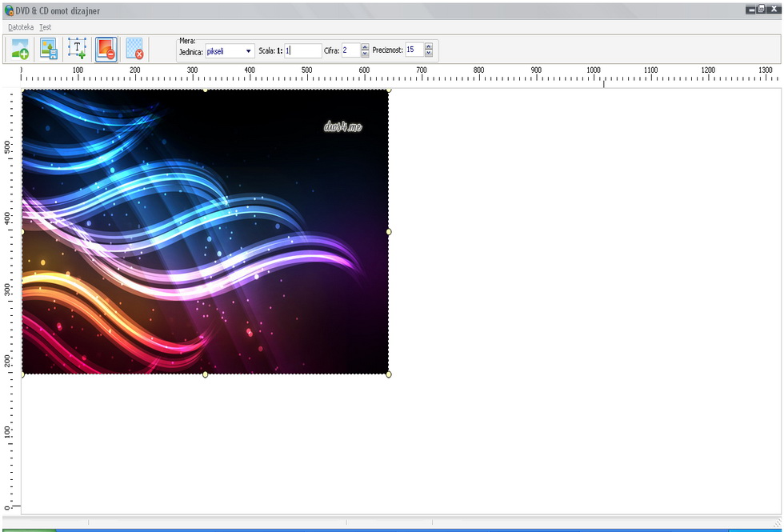784x532 pixels.
Task: Close the DVD & CD omot dizajner window
Action: pyautogui.click(x=774, y=10)
